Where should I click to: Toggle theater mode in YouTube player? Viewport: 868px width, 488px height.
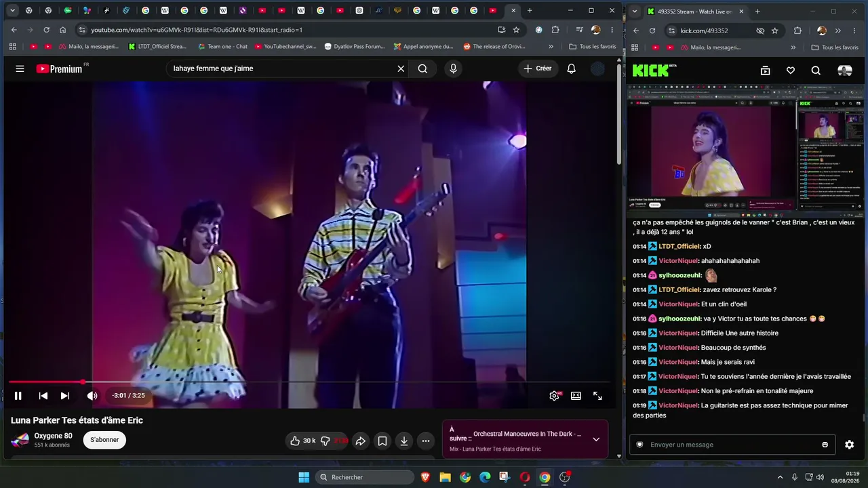pyautogui.click(x=576, y=396)
